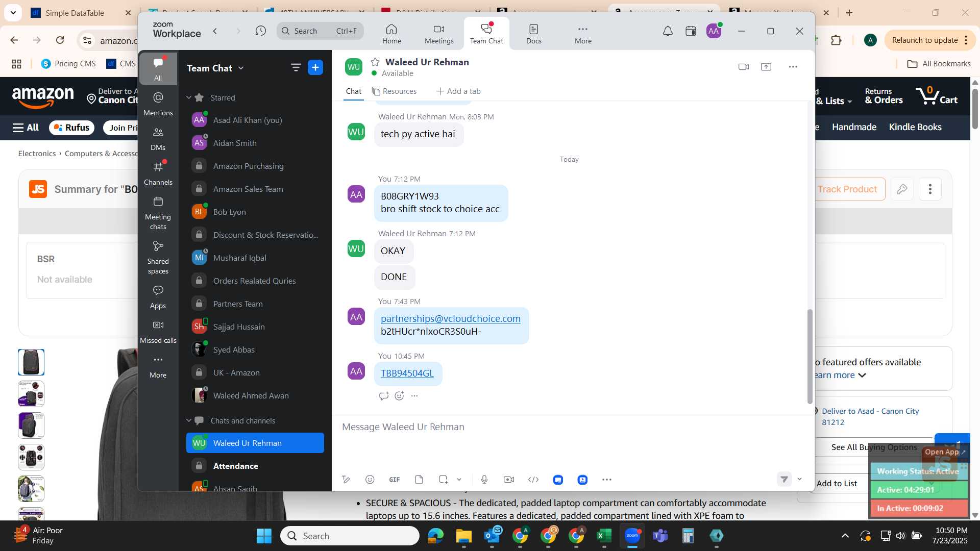
Task: Open Musharaf Iqbal chat
Action: point(255,258)
